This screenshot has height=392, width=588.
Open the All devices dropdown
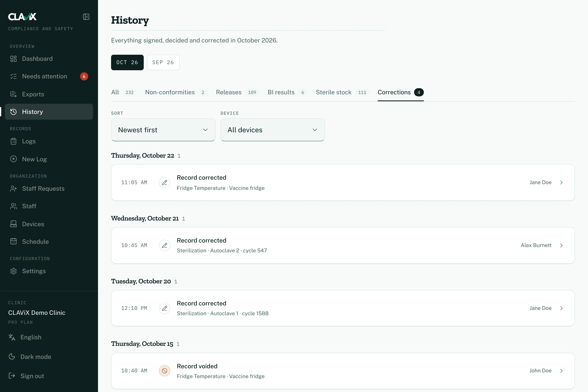tap(273, 130)
